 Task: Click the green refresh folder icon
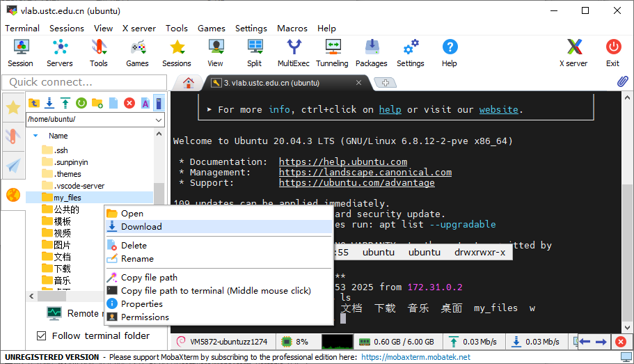[81, 103]
